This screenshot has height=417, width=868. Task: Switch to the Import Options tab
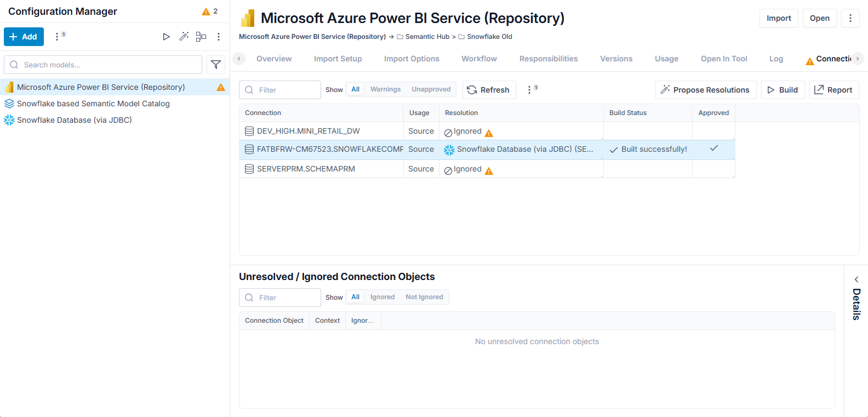click(412, 59)
